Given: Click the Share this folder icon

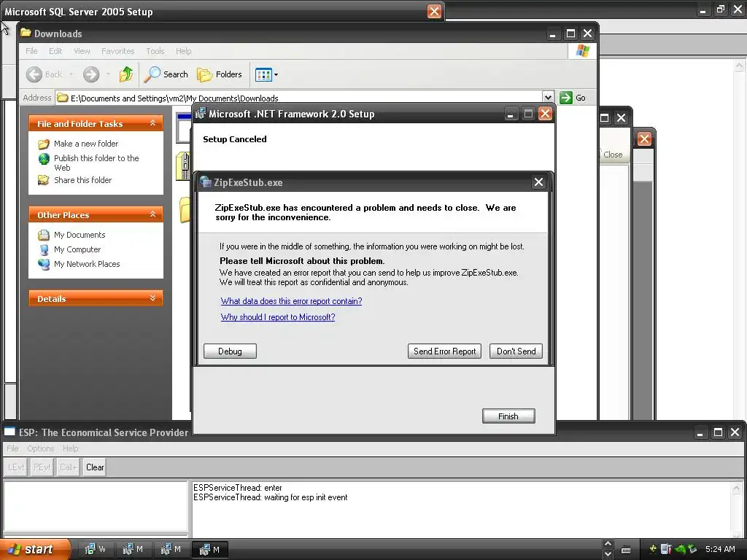Looking at the screenshot, I should (x=44, y=180).
